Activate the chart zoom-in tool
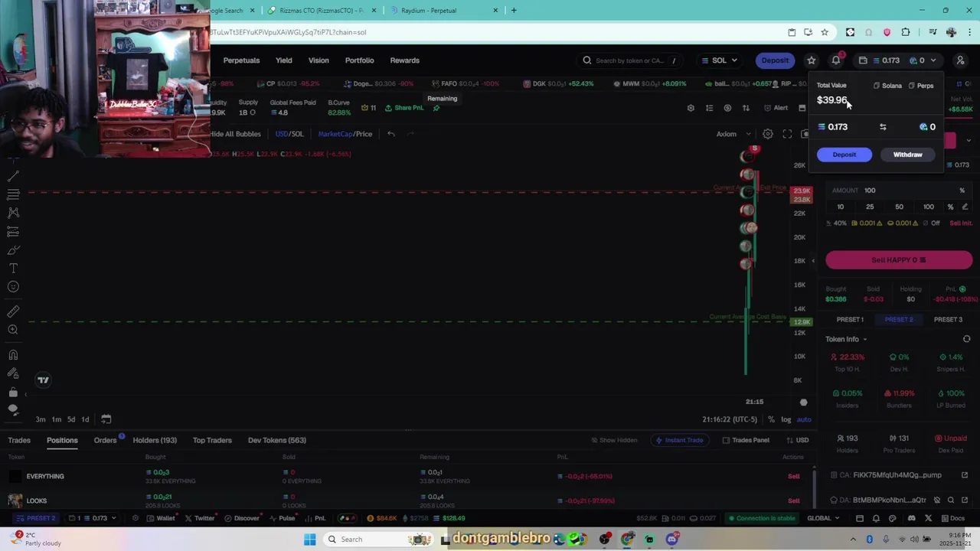 click(13, 330)
